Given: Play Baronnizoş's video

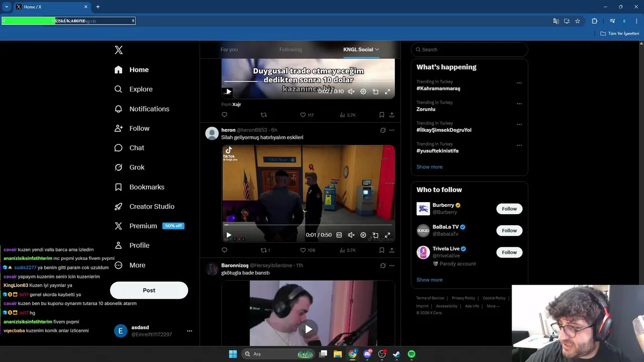Looking at the screenshot, I should (x=308, y=329).
